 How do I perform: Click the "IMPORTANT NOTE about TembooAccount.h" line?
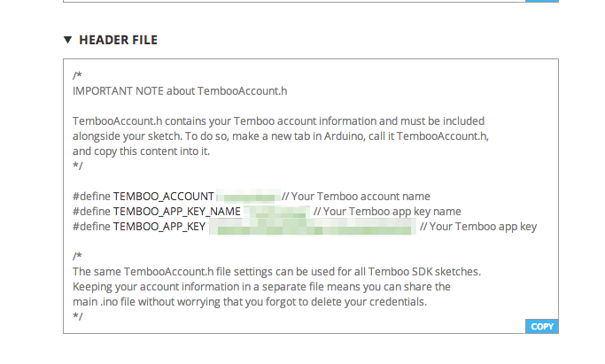(x=180, y=89)
